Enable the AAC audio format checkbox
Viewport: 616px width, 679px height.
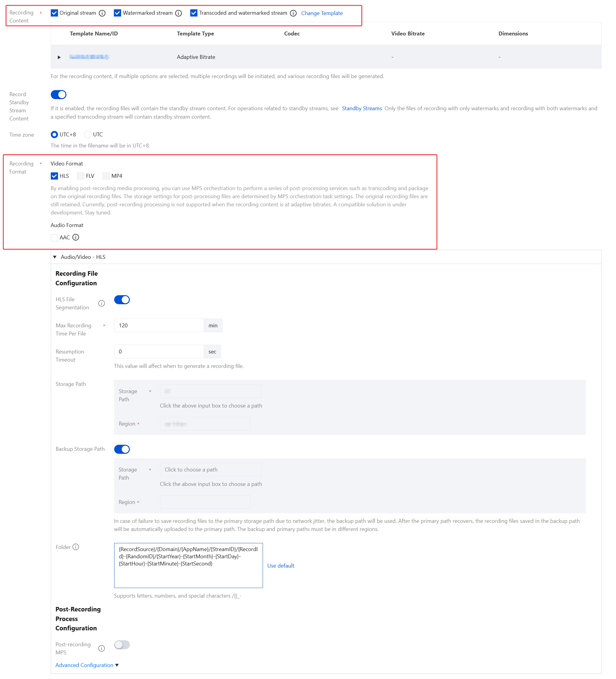[x=54, y=238]
